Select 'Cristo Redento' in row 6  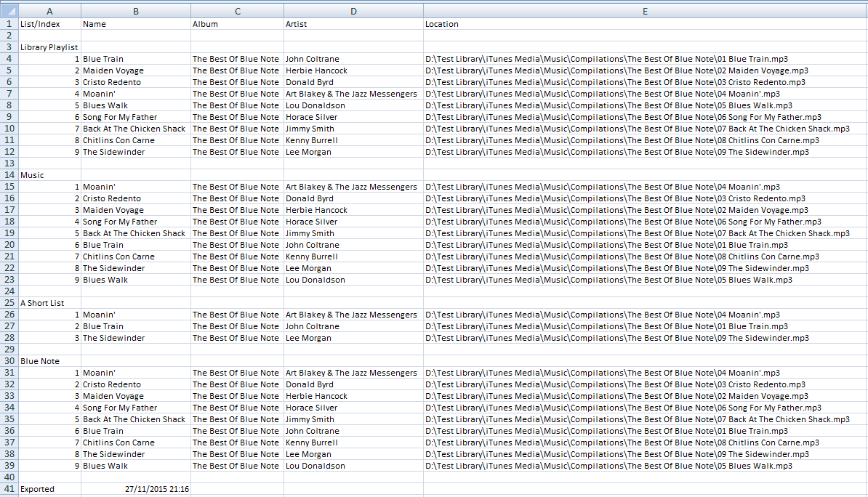[x=136, y=82]
